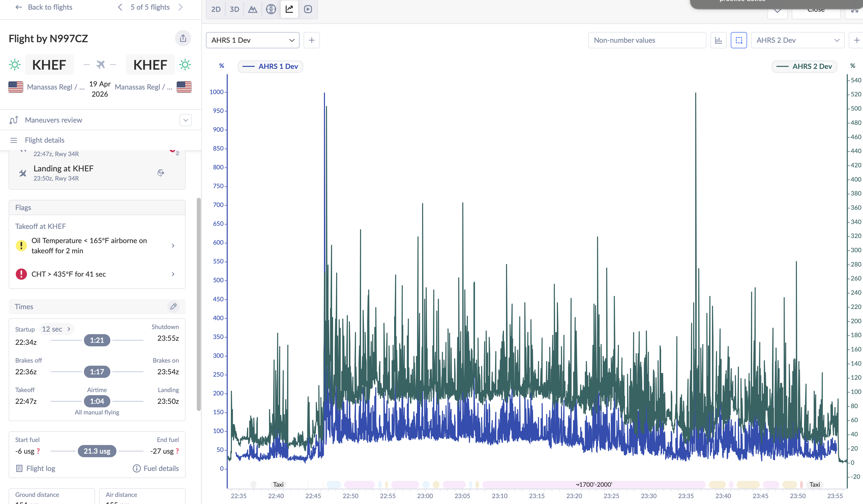863x504 pixels.
Task: Expand the Maneuvers review dropdown
Action: [186, 120]
